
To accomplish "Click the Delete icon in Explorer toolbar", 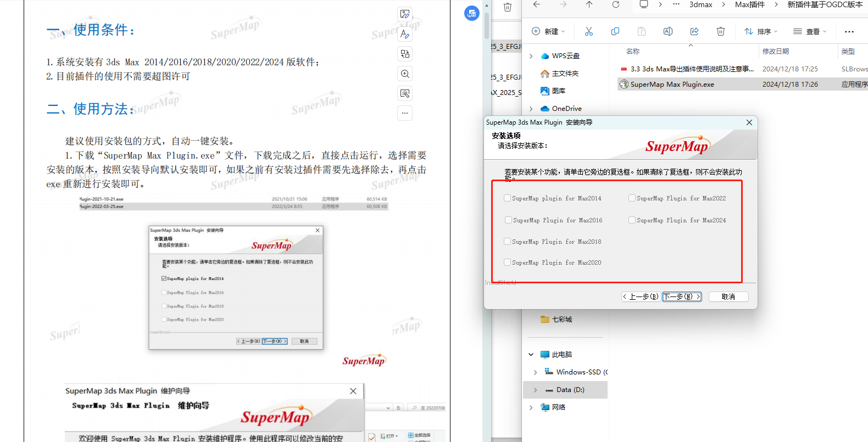I will click(x=721, y=31).
